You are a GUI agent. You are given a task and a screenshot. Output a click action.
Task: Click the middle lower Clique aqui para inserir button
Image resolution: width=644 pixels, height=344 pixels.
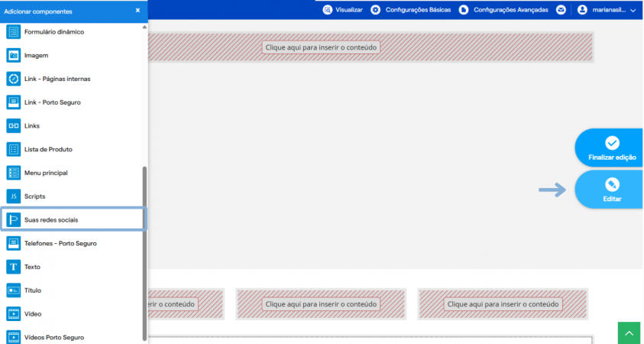pyautogui.click(x=321, y=304)
